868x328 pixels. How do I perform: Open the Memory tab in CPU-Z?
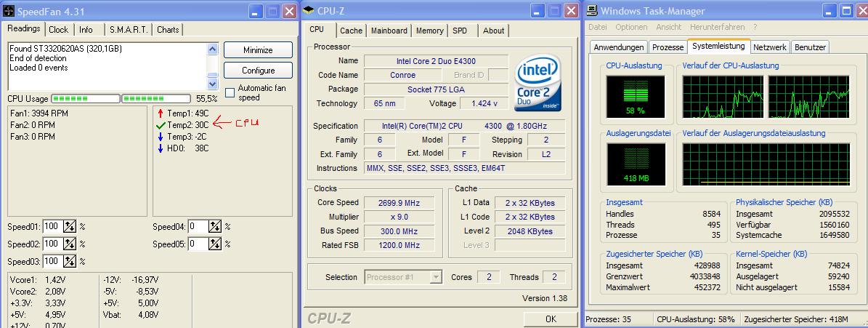click(x=429, y=31)
